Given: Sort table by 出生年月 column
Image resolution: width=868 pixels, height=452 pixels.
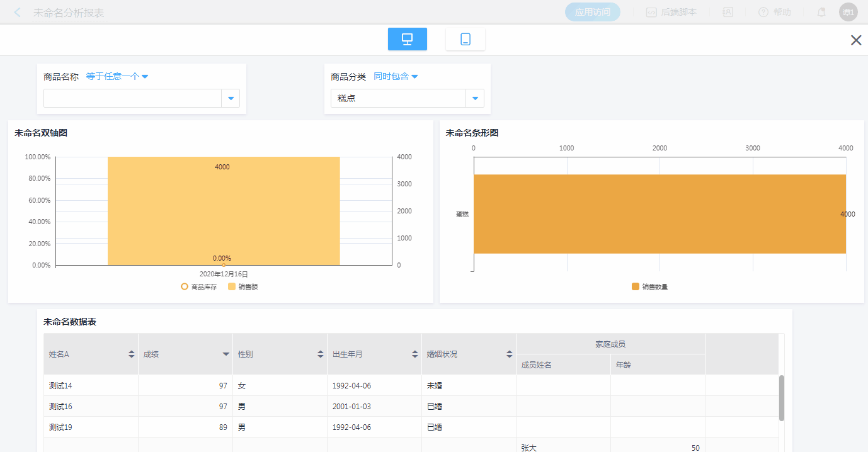Looking at the screenshot, I should coord(414,354).
